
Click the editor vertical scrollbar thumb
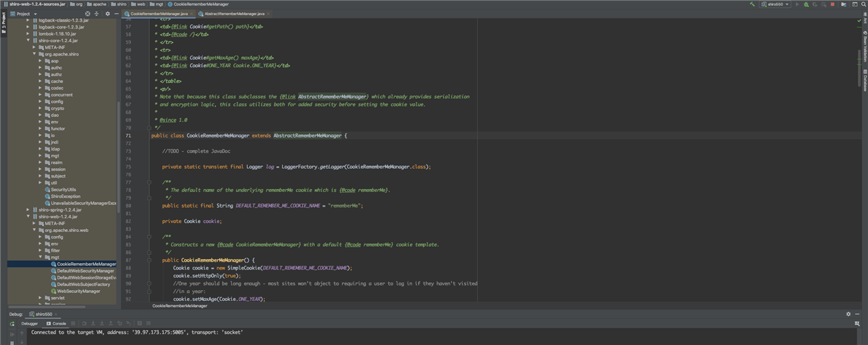[859, 68]
